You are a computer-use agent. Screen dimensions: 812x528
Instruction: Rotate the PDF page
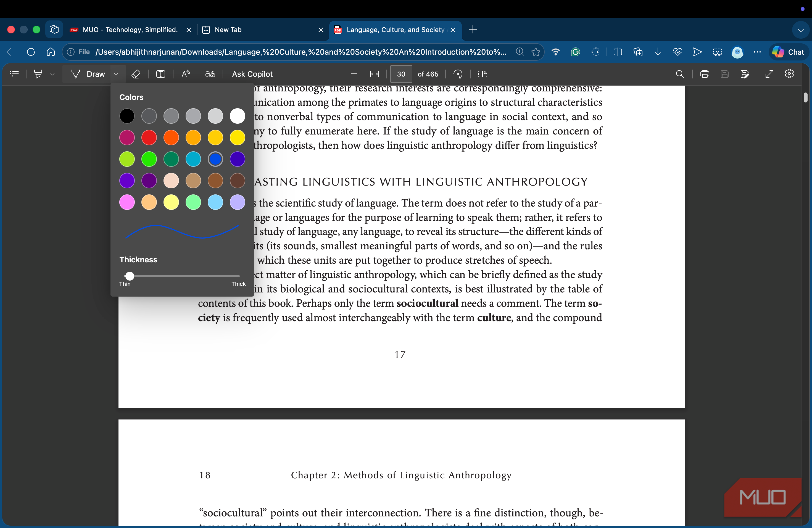pyautogui.click(x=458, y=74)
